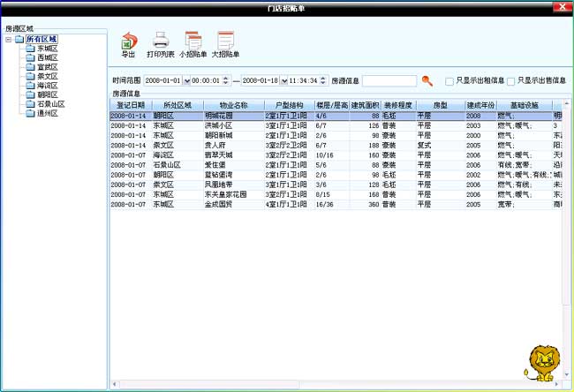Click the 建筑面积 column header
Image resolution: width=574 pixels, height=392 pixels.
coord(365,105)
